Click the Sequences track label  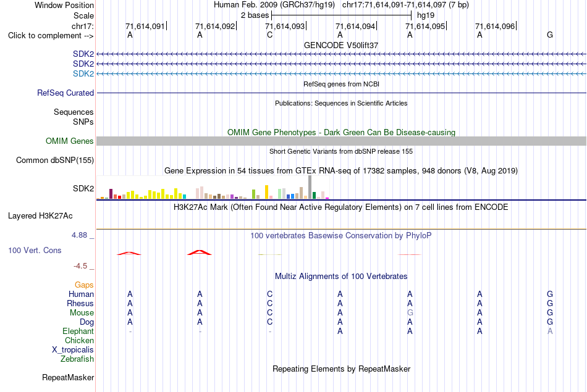point(74,112)
